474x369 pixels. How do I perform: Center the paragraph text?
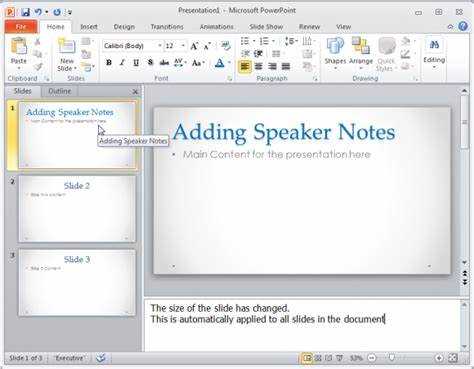(x=258, y=66)
